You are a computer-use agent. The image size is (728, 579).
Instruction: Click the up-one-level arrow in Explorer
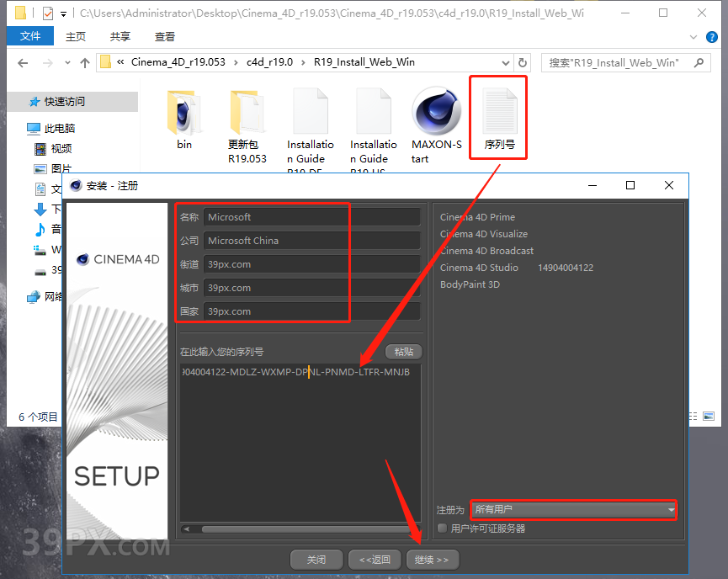click(x=84, y=63)
